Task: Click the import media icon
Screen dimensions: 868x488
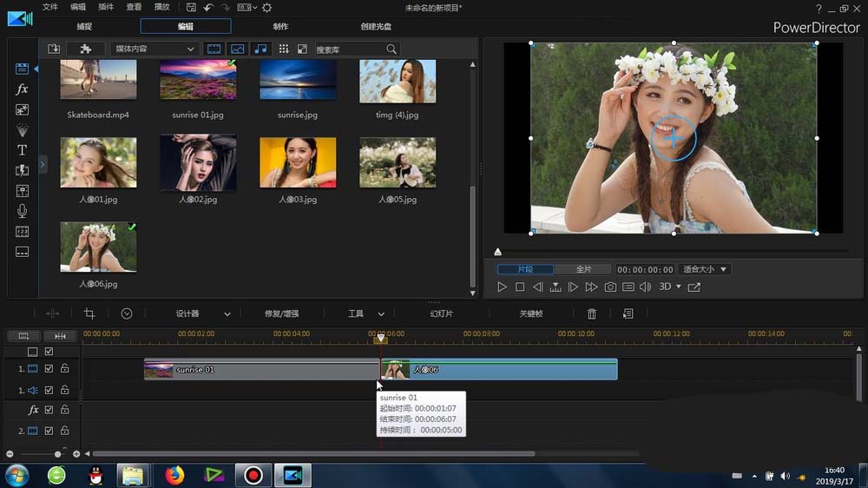Action: point(54,49)
